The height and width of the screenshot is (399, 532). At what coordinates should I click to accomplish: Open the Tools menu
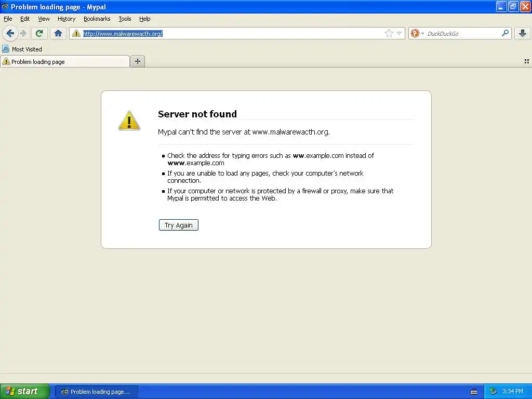click(125, 19)
